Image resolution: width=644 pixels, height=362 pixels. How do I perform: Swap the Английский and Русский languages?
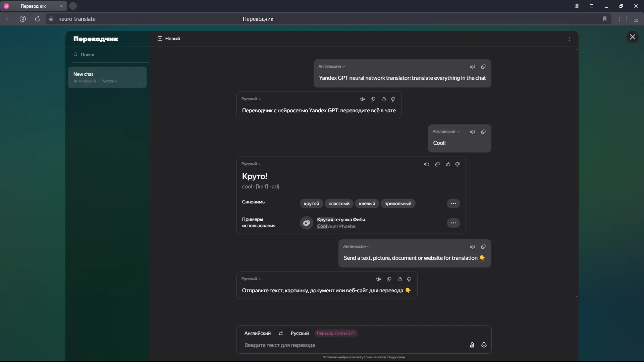280,333
